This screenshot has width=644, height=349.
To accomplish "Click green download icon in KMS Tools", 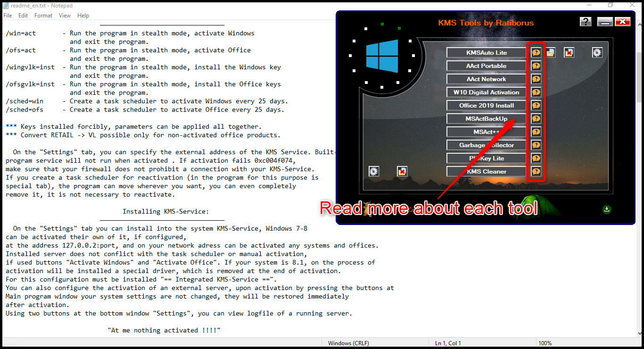I will pyautogui.click(x=607, y=209).
